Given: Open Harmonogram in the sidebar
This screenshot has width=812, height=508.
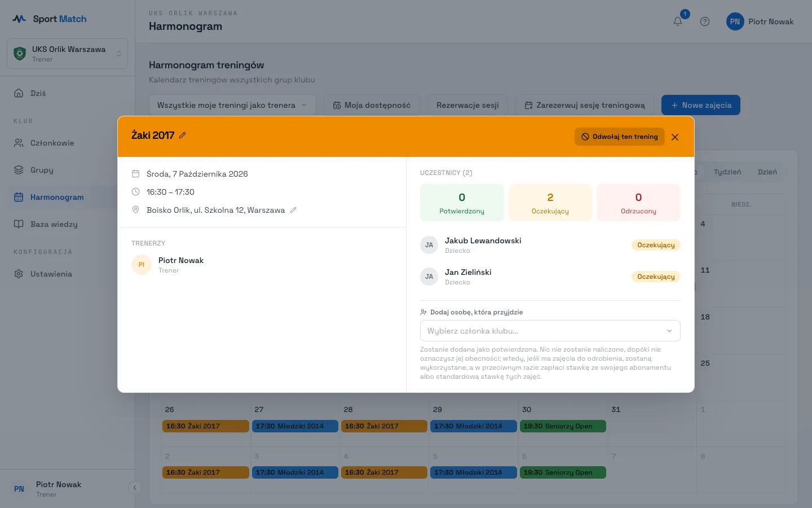Looking at the screenshot, I should (x=68, y=197).
